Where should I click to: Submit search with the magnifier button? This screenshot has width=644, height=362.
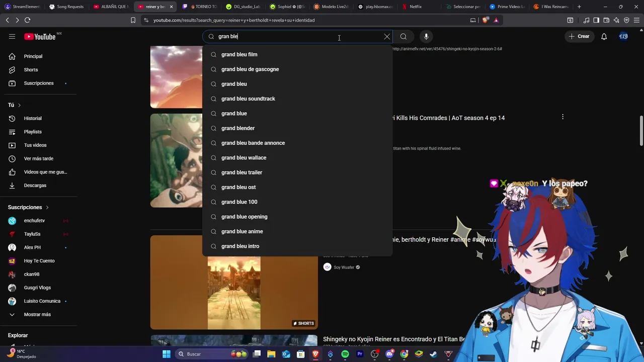(404, 36)
